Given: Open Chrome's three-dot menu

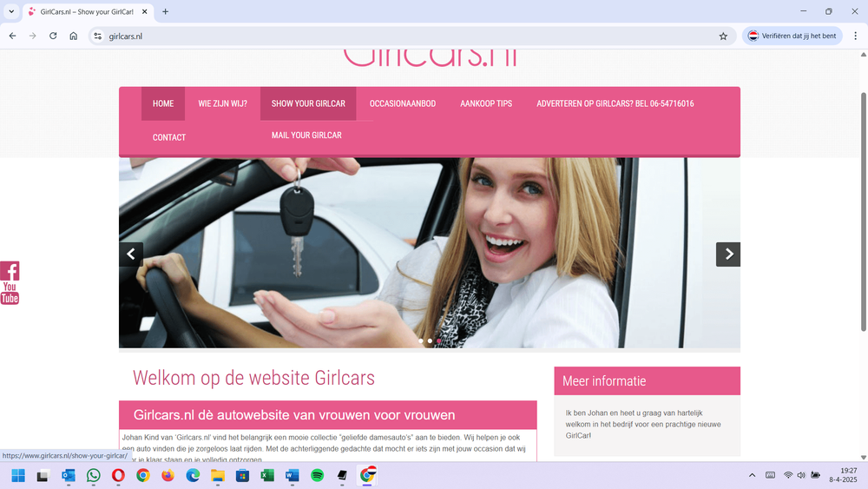Looking at the screenshot, I should [x=855, y=36].
